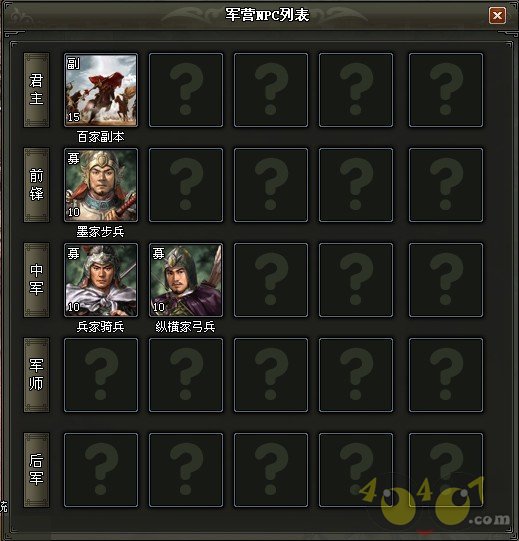Open the 前锋 row tab
Image resolution: width=519 pixels, height=541 pixels.
click(36, 185)
